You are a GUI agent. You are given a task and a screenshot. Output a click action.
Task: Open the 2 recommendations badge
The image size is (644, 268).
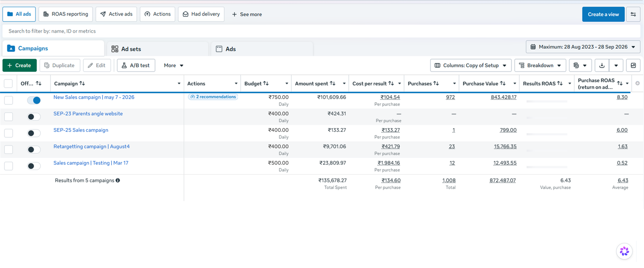pos(213,97)
